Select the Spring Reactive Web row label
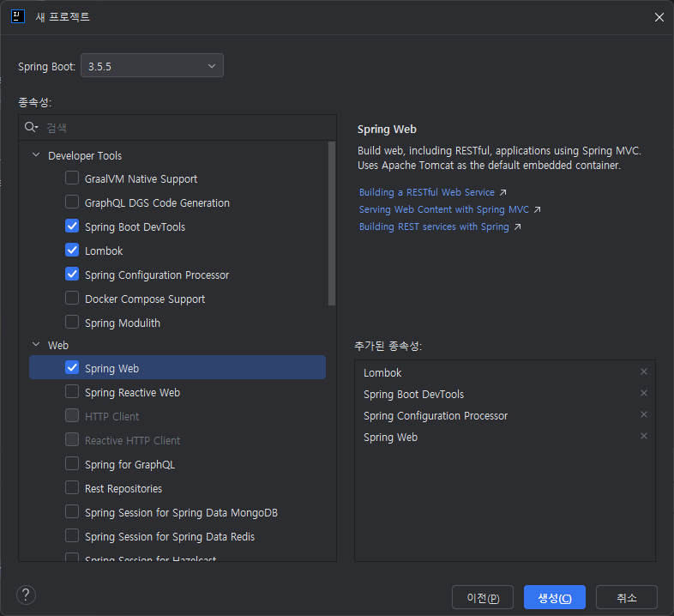The height and width of the screenshot is (616, 674). (132, 393)
